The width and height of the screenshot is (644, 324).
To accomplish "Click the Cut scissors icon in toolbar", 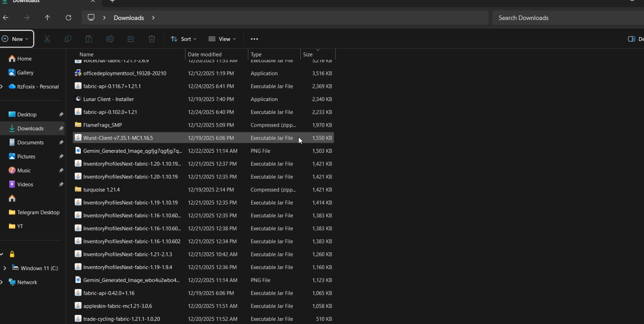I will 47,39.
